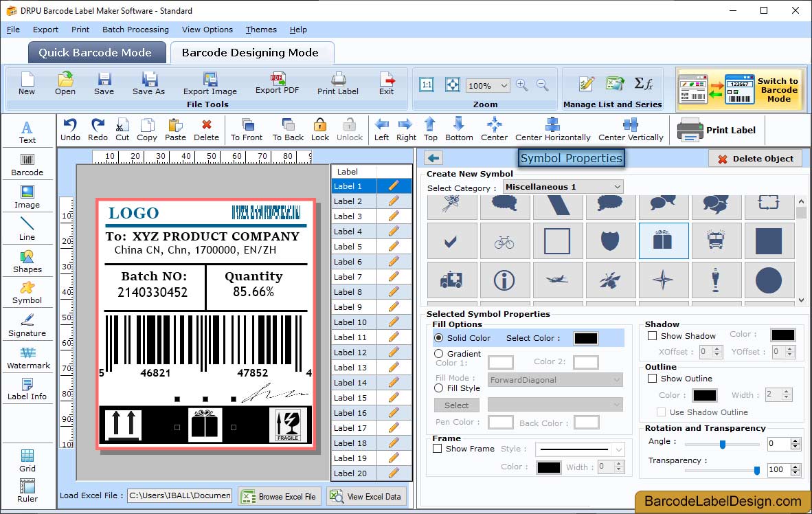Open the Themes menu
Image resolution: width=812 pixels, height=514 pixels.
pyautogui.click(x=261, y=30)
